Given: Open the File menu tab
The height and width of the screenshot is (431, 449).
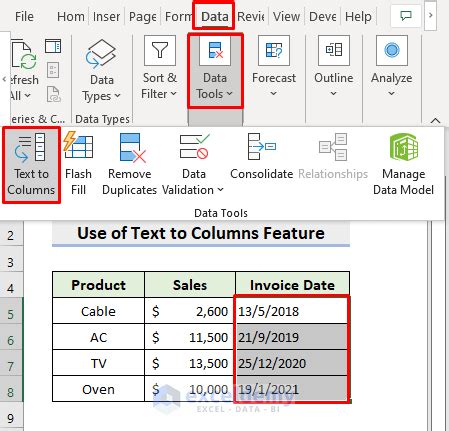Looking at the screenshot, I should click(x=24, y=16).
